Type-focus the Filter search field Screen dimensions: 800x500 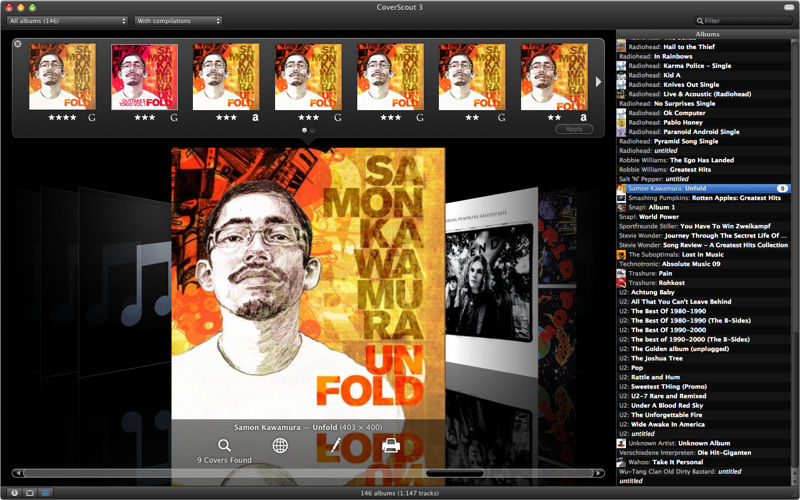tap(745, 20)
